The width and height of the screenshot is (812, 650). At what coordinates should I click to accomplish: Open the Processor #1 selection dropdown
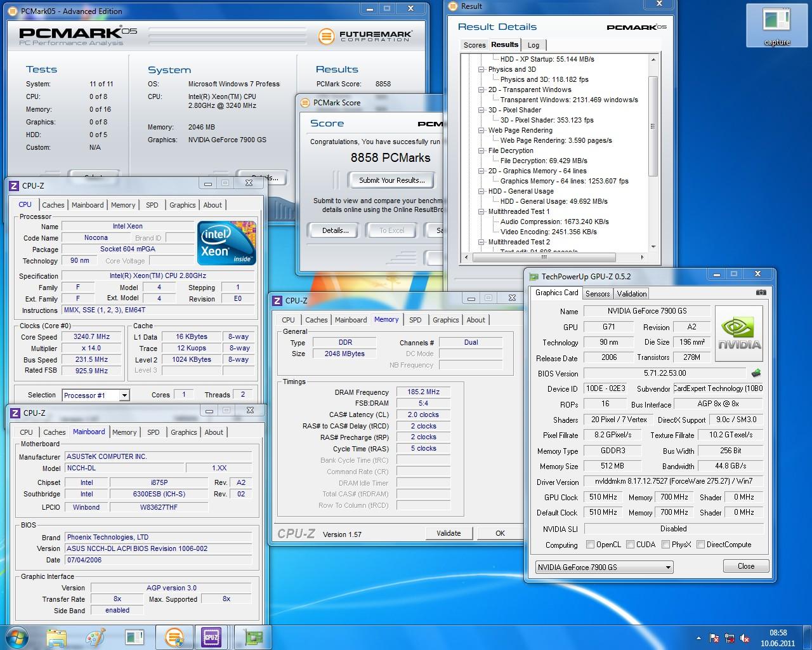[x=96, y=395]
